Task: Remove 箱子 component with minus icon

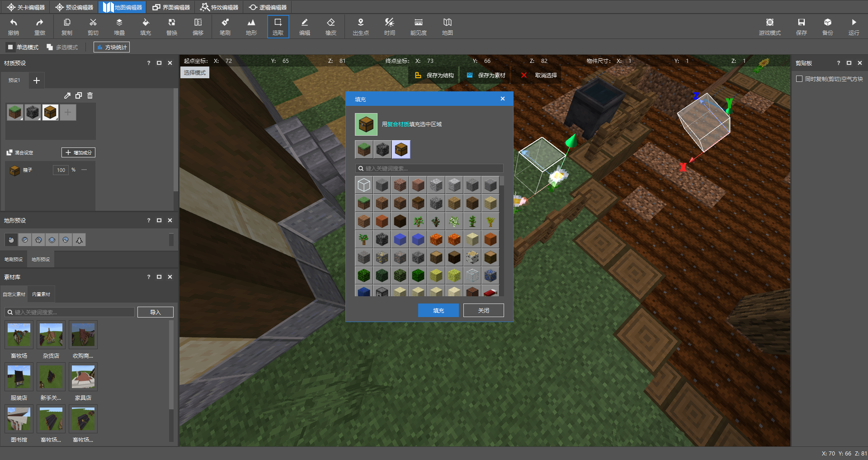Action: pos(84,170)
